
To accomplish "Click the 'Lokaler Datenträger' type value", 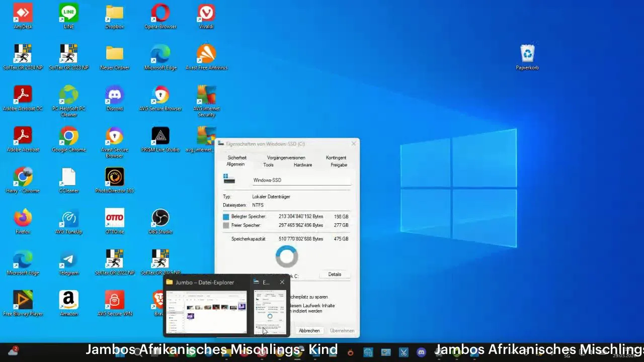I will (x=271, y=197).
